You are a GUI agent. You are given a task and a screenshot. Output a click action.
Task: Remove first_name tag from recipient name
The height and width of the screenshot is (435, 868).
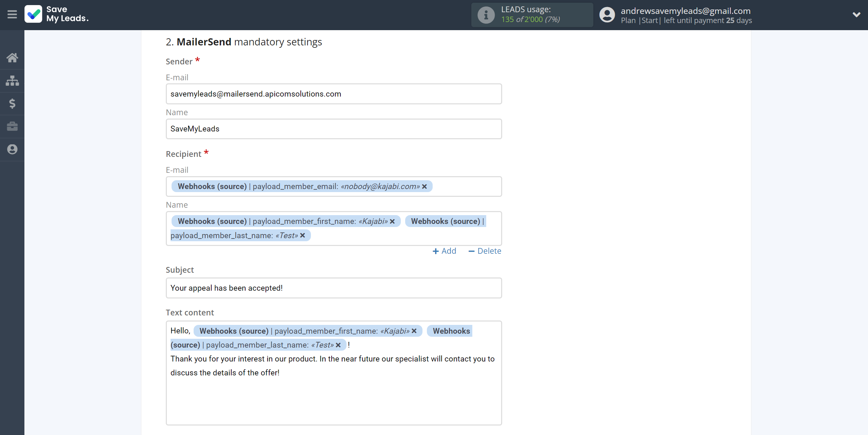(x=392, y=221)
